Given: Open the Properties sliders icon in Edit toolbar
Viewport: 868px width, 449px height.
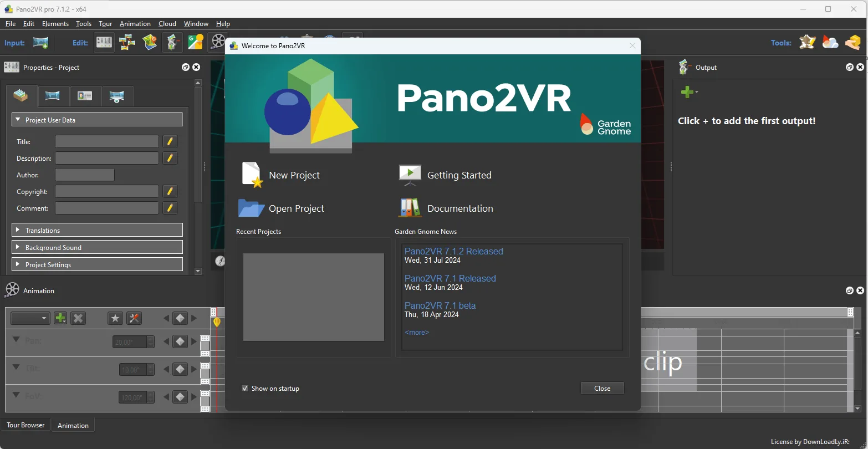Looking at the screenshot, I should click(x=104, y=42).
